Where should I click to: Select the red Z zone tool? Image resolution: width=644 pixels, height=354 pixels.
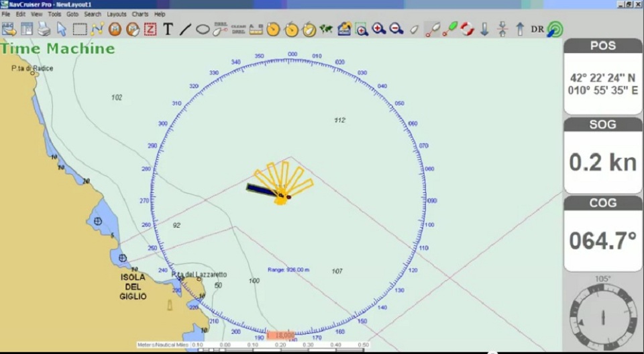(x=150, y=29)
